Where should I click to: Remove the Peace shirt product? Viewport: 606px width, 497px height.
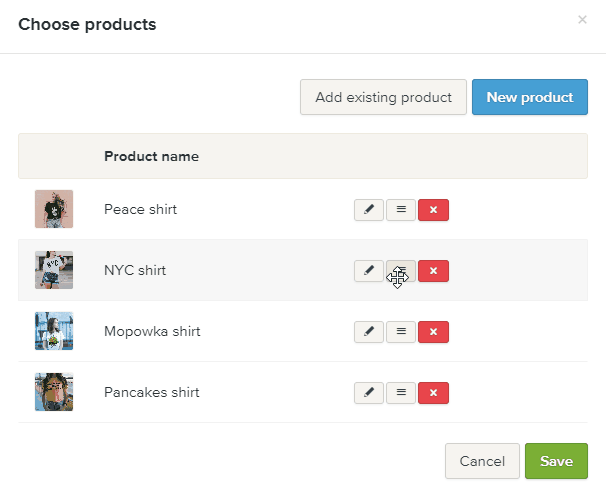(433, 210)
